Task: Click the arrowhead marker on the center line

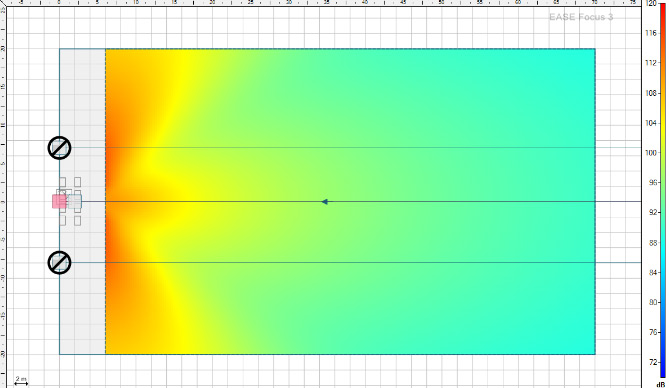Action: (325, 201)
